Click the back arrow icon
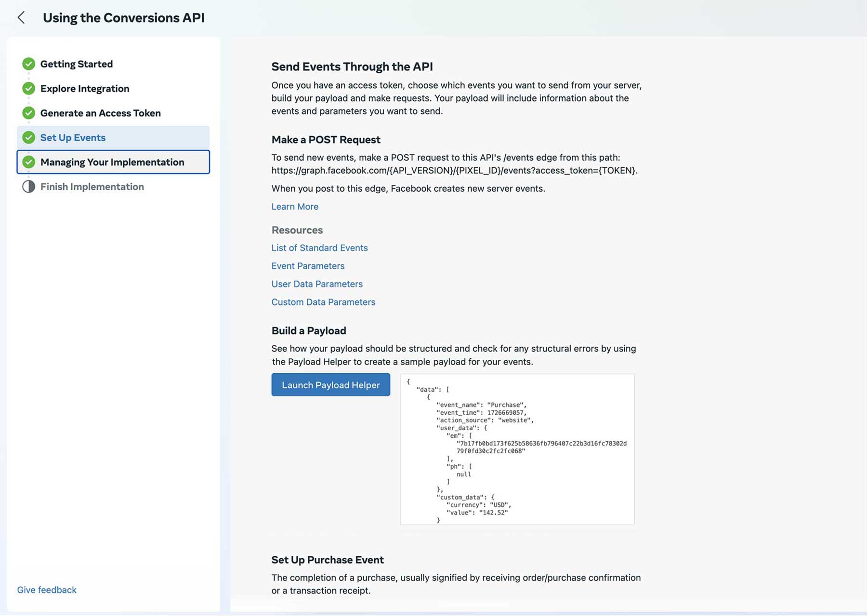The width and height of the screenshot is (867, 616). pos(21,18)
